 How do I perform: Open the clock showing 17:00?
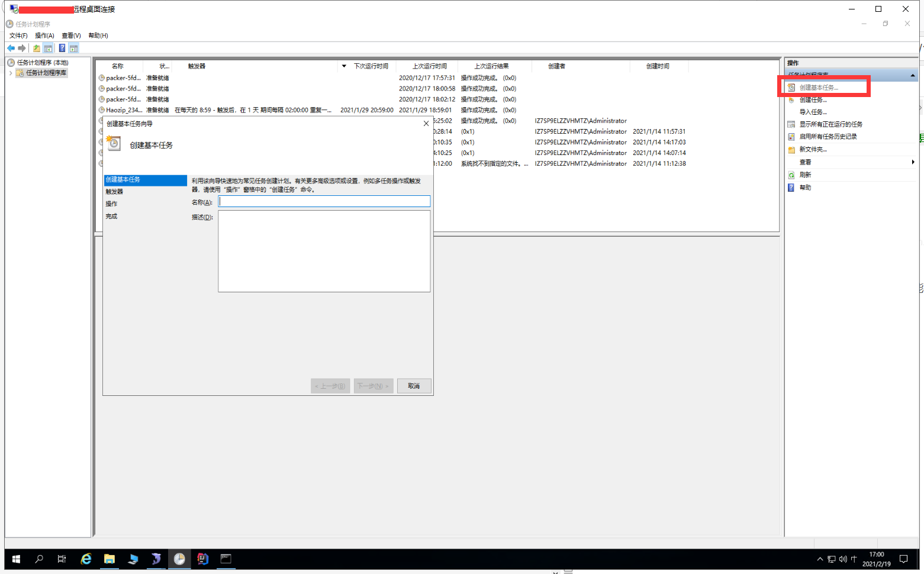coord(877,559)
